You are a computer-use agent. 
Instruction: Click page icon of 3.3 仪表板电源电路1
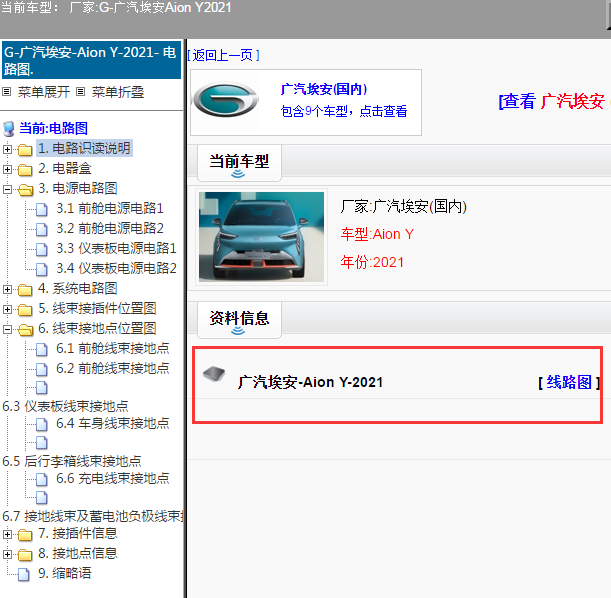pos(42,249)
